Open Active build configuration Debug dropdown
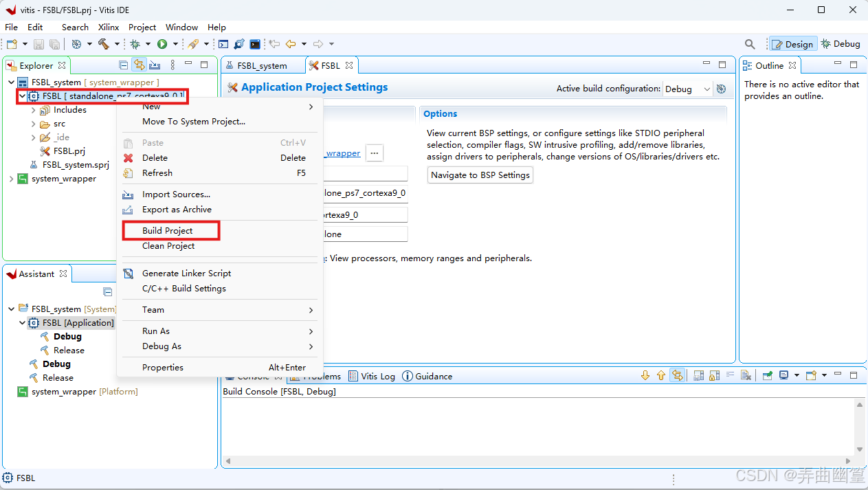This screenshot has height=490, width=868. click(687, 89)
